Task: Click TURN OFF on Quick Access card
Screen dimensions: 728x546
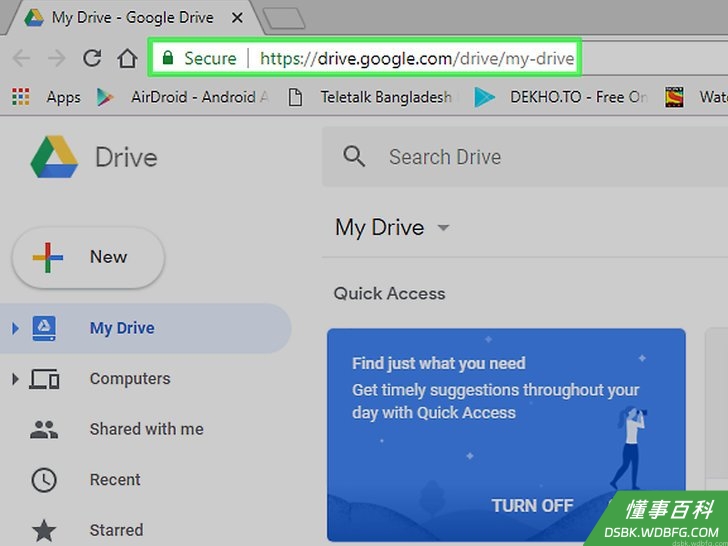Action: (x=532, y=506)
